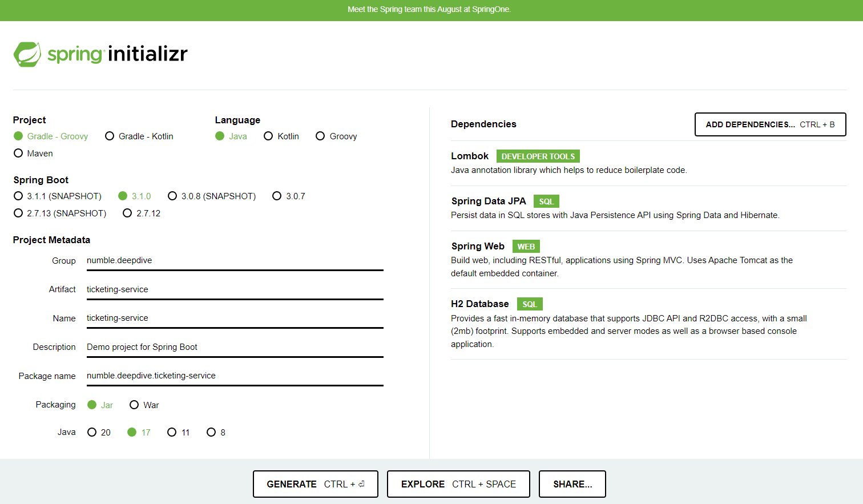The image size is (863, 504).
Task: Select Java version 17
Action: 139,432
